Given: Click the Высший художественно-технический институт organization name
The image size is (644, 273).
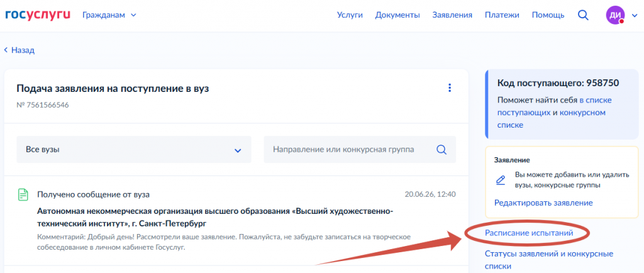Looking at the screenshot, I should pos(215,218).
